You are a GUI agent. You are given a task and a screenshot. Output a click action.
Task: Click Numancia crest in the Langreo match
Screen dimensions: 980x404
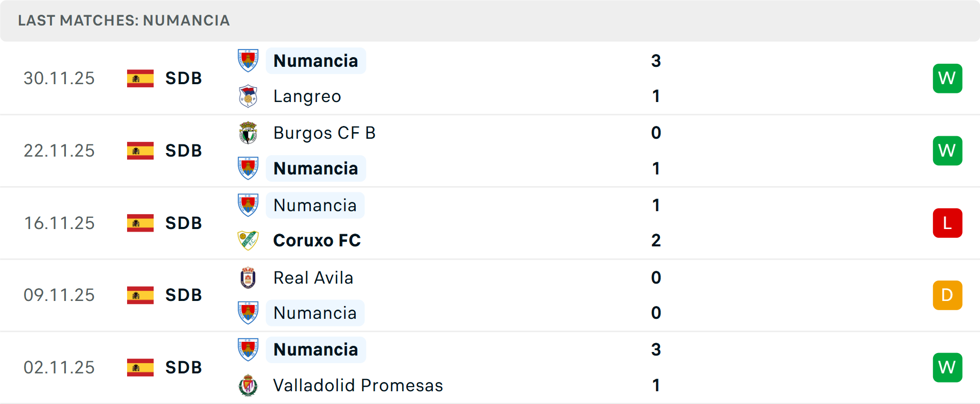pyautogui.click(x=248, y=61)
